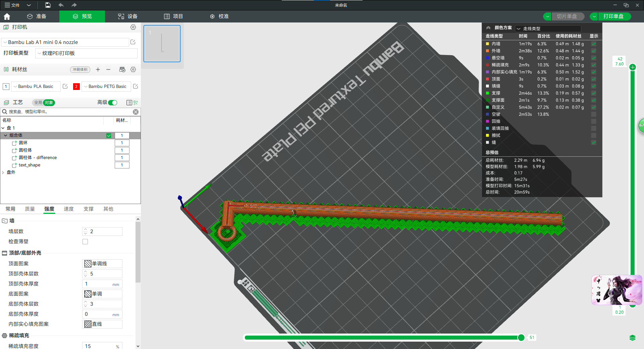Click the layers icon at bottom right
Image resolution: width=644 pixels, height=349 pixels.
tap(632, 338)
